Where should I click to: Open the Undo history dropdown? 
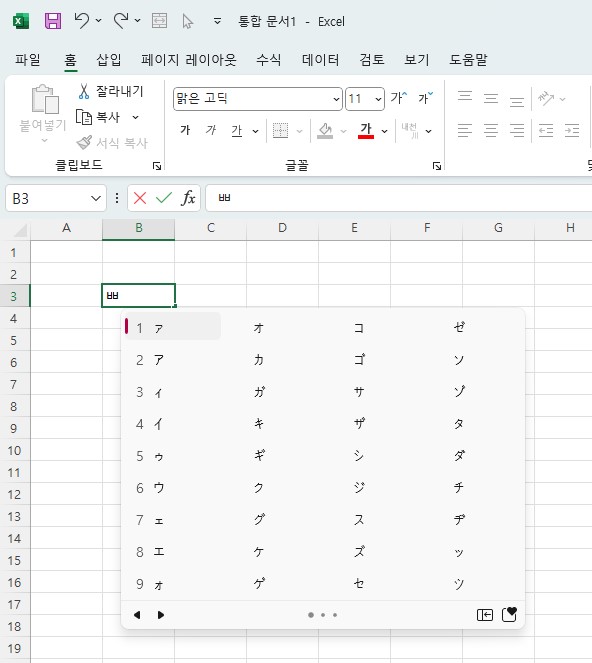coord(98,20)
